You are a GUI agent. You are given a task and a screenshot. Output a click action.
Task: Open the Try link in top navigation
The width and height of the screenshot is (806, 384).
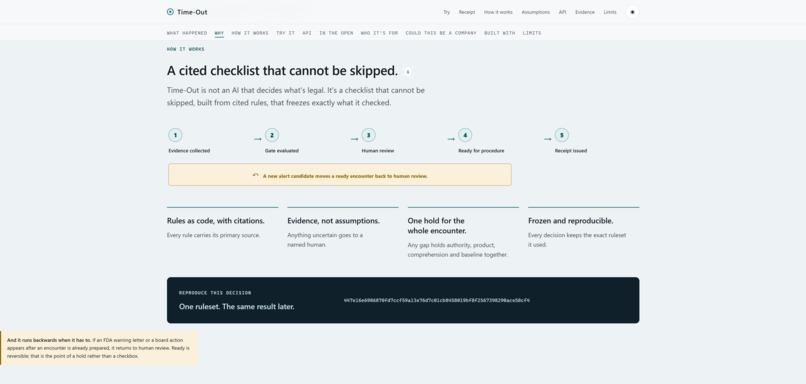click(447, 12)
